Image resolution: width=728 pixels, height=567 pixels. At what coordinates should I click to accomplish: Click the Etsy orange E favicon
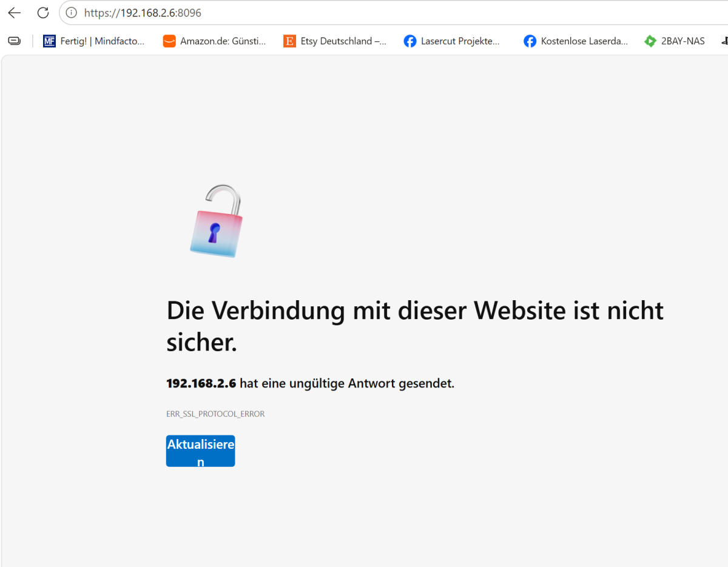(289, 41)
